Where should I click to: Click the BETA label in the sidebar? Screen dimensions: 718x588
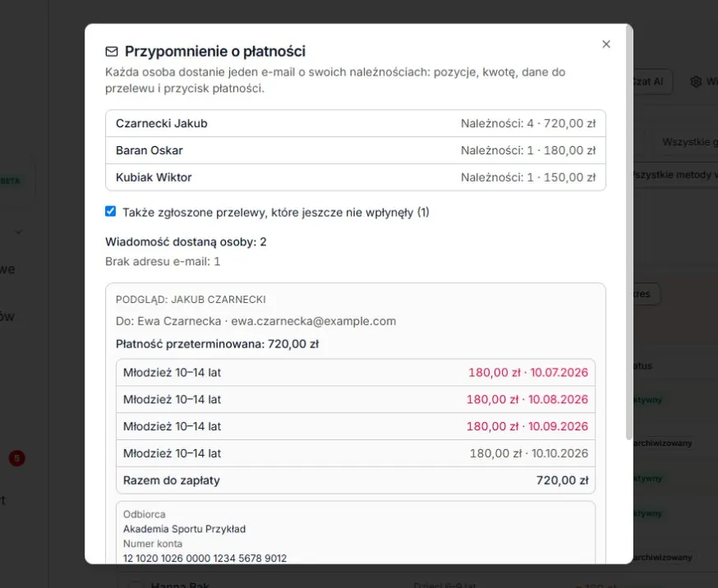click(10, 181)
